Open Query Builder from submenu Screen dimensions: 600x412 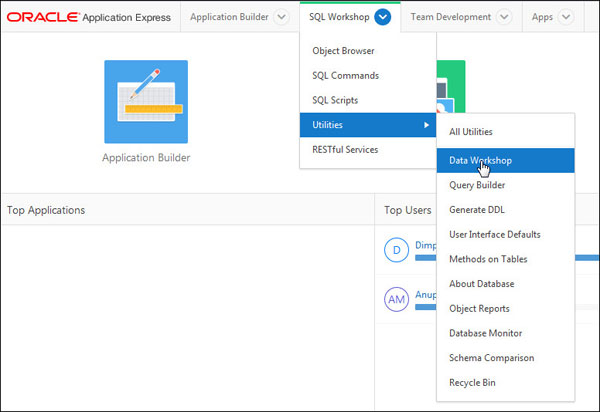point(477,185)
